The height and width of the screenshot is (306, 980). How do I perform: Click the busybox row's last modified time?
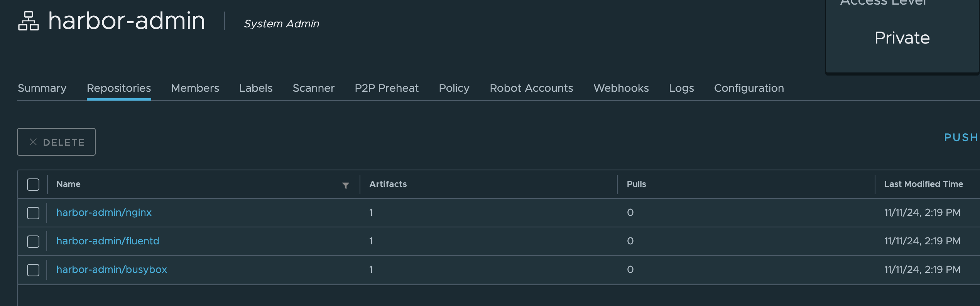point(922,269)
